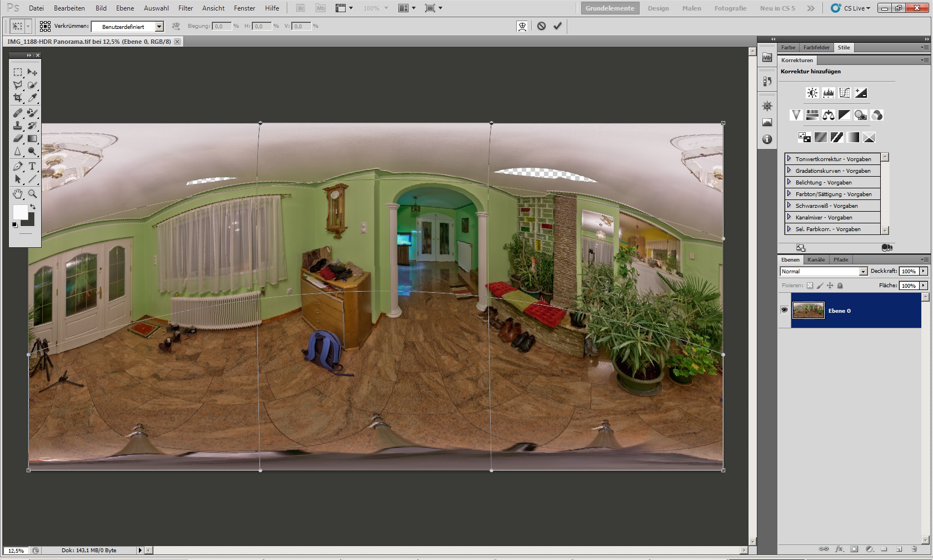This screenshot has height=560, width=933.
Task: Swap foreground and background colors
Action: point(33,207)
